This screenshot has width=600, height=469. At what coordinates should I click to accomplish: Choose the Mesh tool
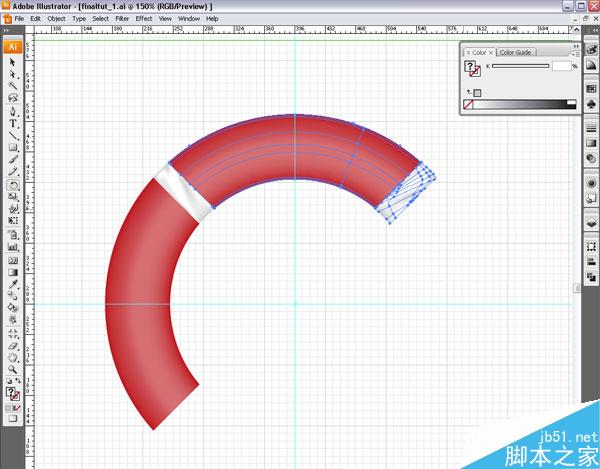(x=13, y=261)
